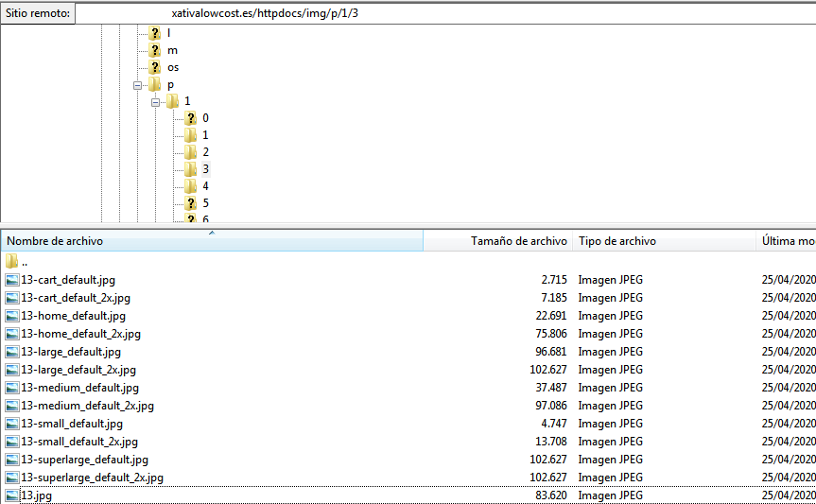This screenshot has width=816, height=504.
Task: Click the size value 96.681
Action: [x=551, y=352]
